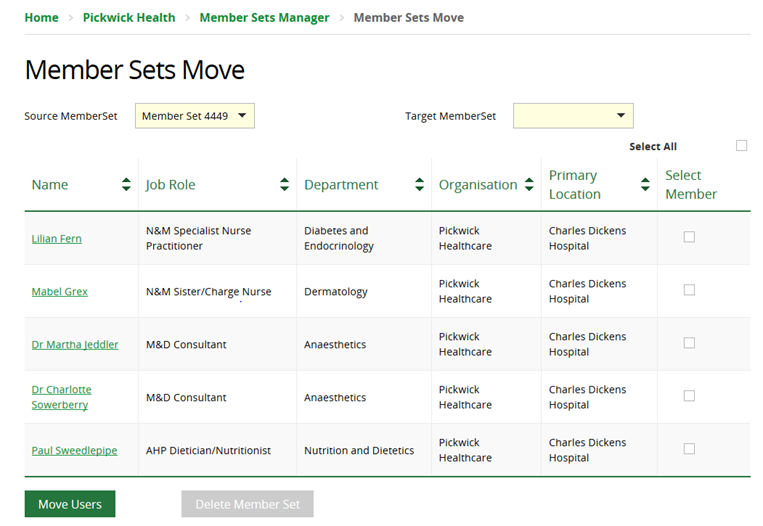The height and width of the screenshot is (526, 763).
Task: Select Paul Sweedlepipe's checkbox
Action: [689, 449]
